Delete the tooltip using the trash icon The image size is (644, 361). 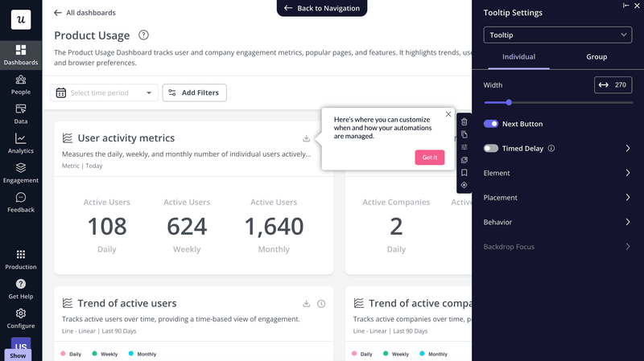[x=464, y=122]
